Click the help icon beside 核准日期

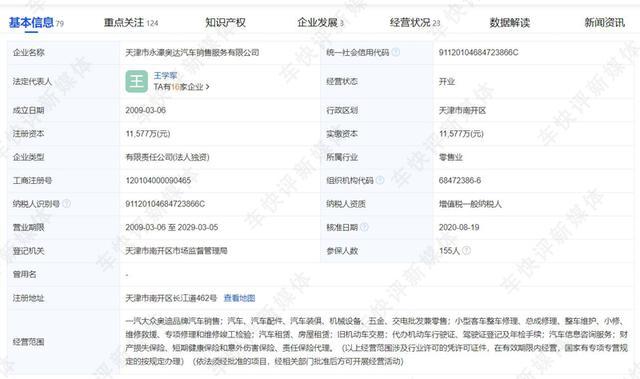pyautogui.click(x=364, y=227)
